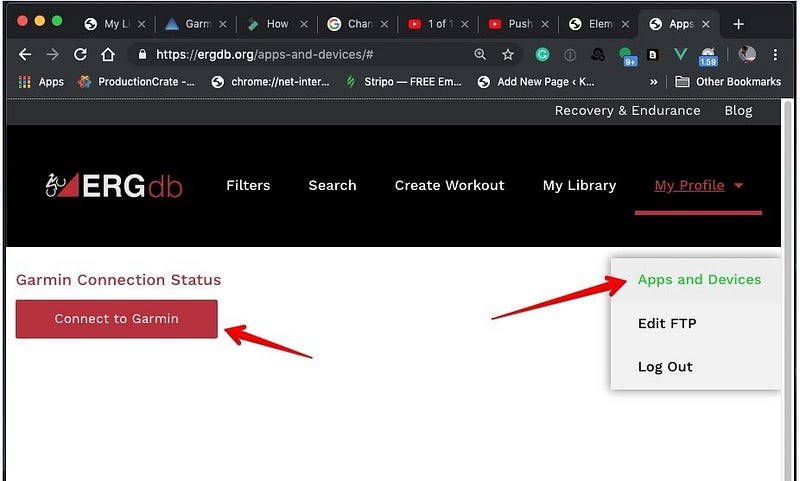The width and height of the screenshot is (800, 481).
Task: Close the active Apps tab
Action: click(706, 24)
